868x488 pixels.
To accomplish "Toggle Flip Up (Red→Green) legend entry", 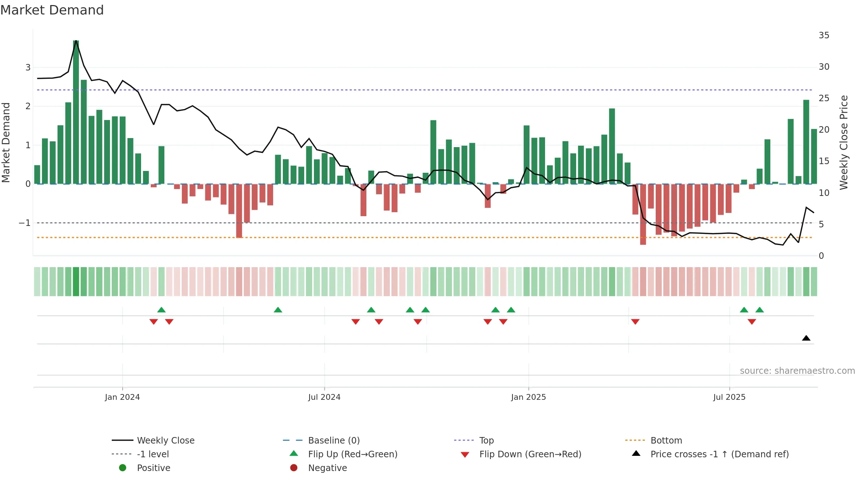I will (x=344, y=454).
